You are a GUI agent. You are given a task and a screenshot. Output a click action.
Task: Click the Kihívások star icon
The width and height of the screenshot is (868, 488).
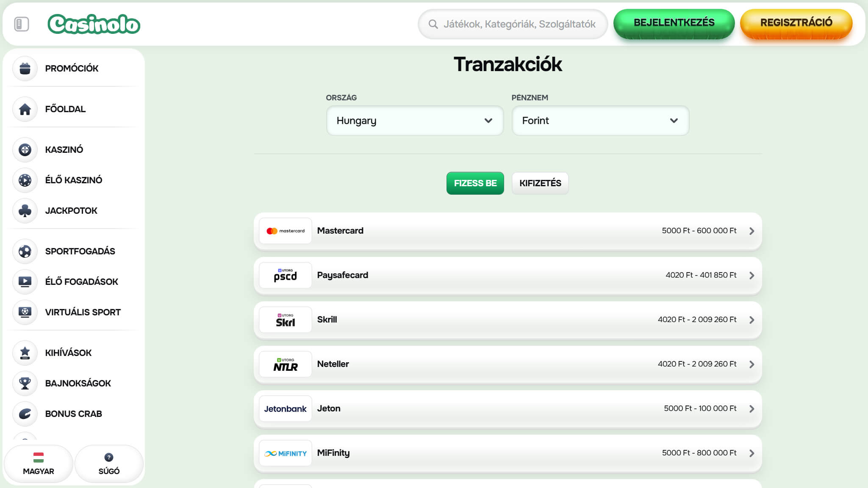pos(25,353)
